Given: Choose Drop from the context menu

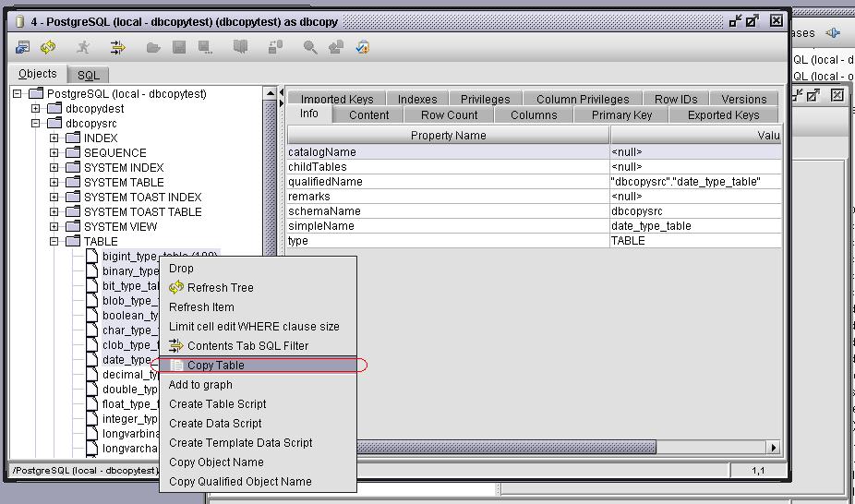Looking at the screenshot, I should click(182, 269).
